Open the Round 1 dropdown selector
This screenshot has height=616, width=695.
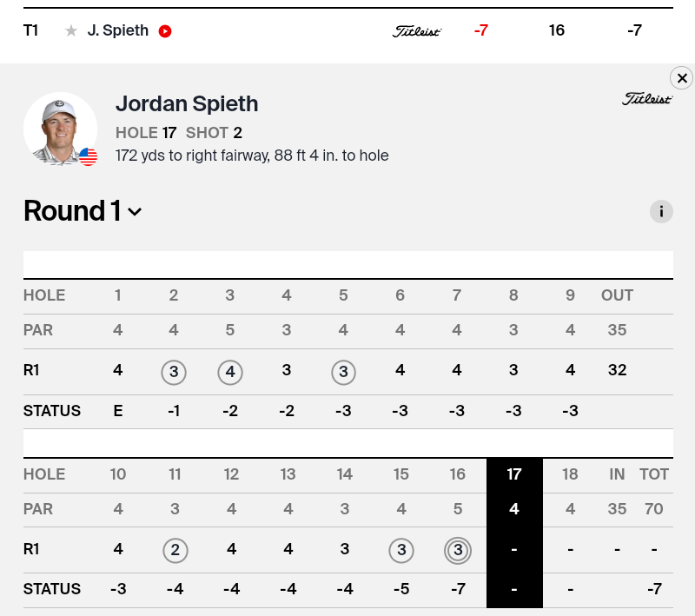point(135,211)
